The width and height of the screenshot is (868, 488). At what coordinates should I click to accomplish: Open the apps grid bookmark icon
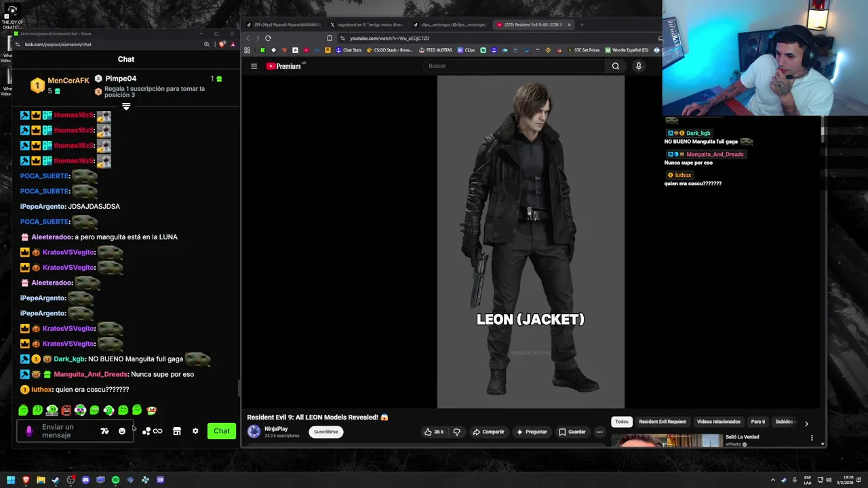click(247, 50)
